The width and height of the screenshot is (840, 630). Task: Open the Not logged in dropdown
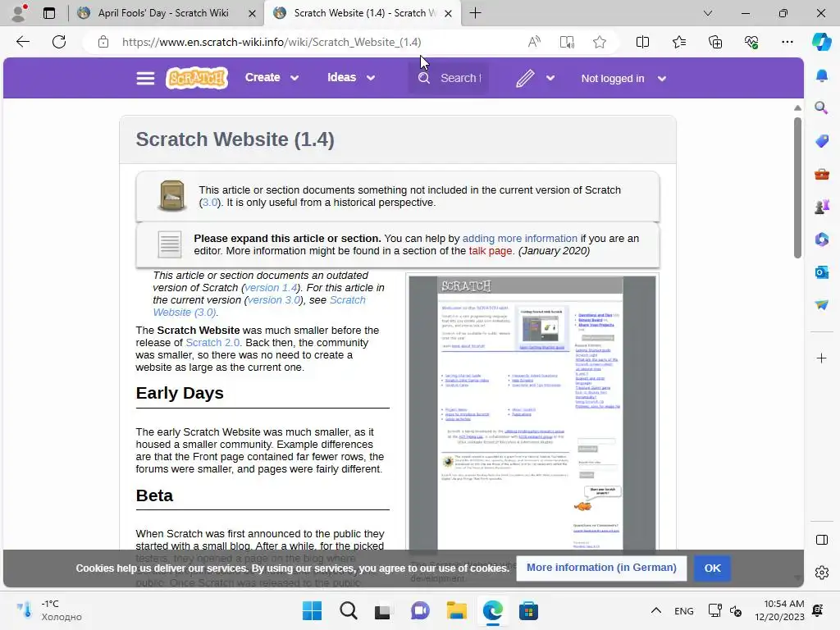[623, 78]
